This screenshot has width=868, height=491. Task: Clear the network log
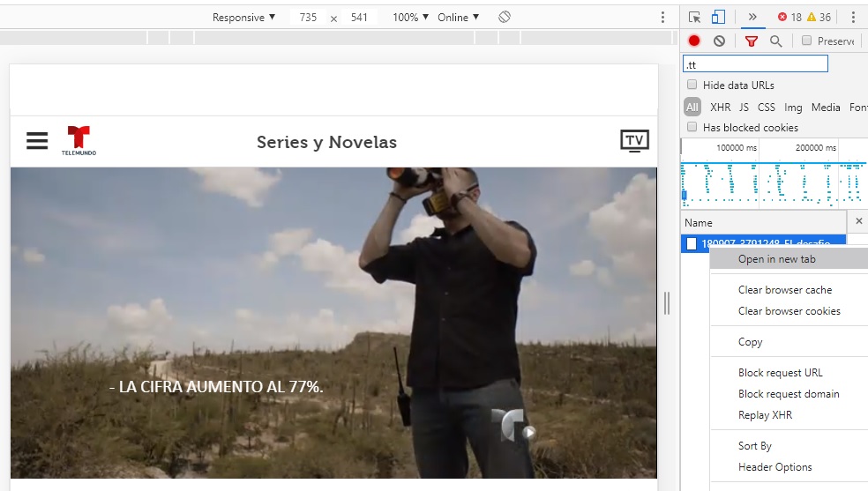coord(719,41)
